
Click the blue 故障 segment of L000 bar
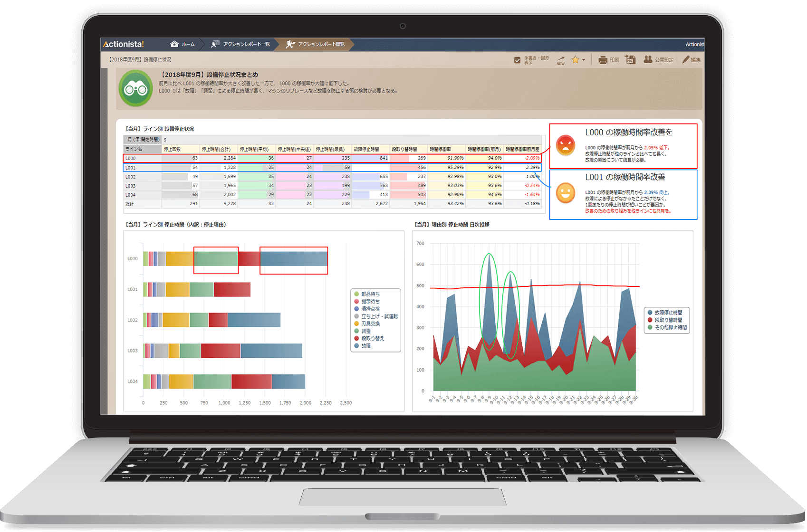pyautogui.click(x=293, y=259)
